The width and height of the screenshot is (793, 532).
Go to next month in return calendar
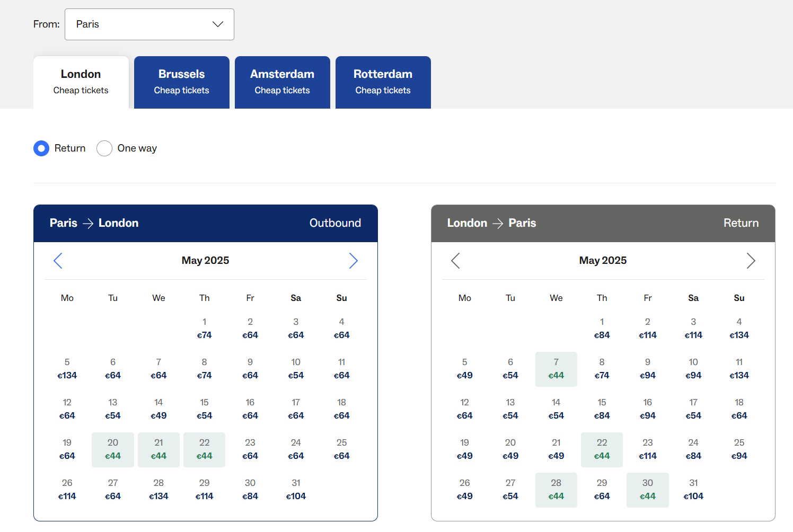751,261
